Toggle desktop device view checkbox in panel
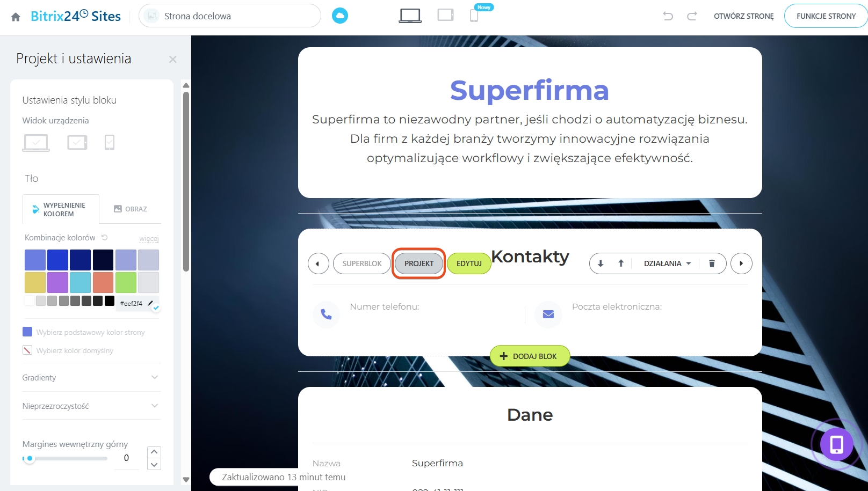868x491 pixels. click(x=36, y=143)
